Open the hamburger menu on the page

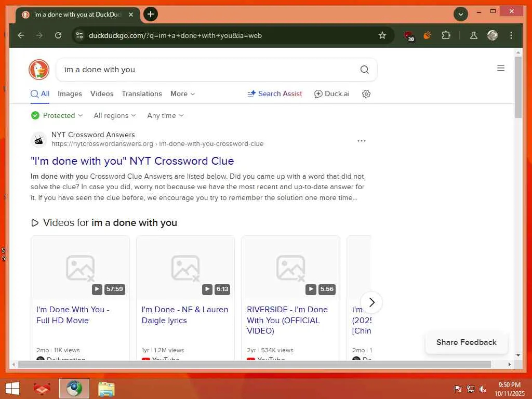500,68
